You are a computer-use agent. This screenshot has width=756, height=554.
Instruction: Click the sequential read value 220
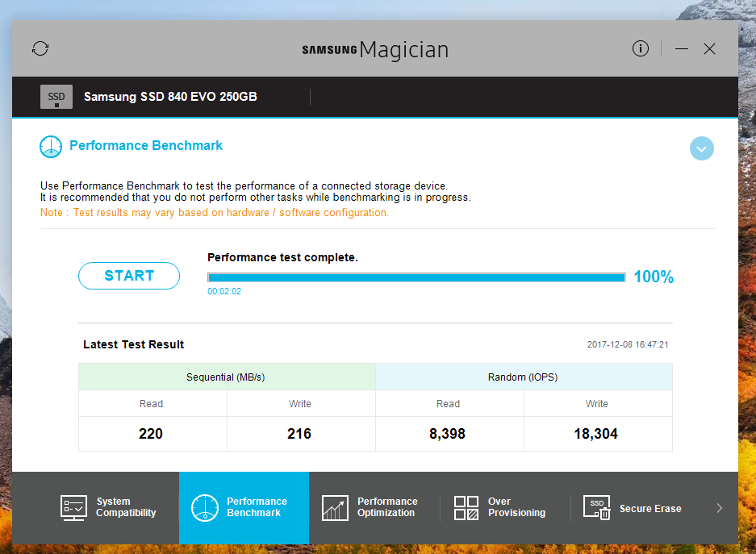(151, 434)
